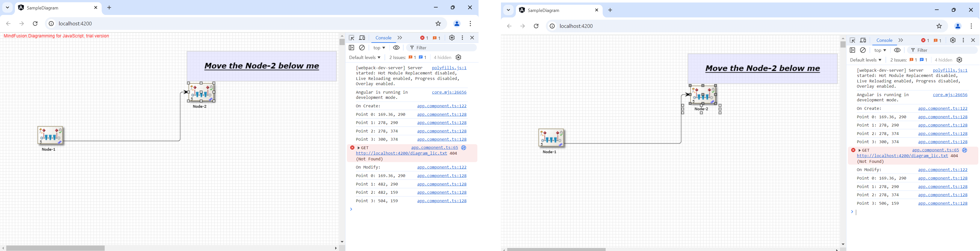Image resolution: width=980 pixels, height=251 pixels.
Task: Show more DevTools tabs via chevron in left window
Action: [400, 38]
